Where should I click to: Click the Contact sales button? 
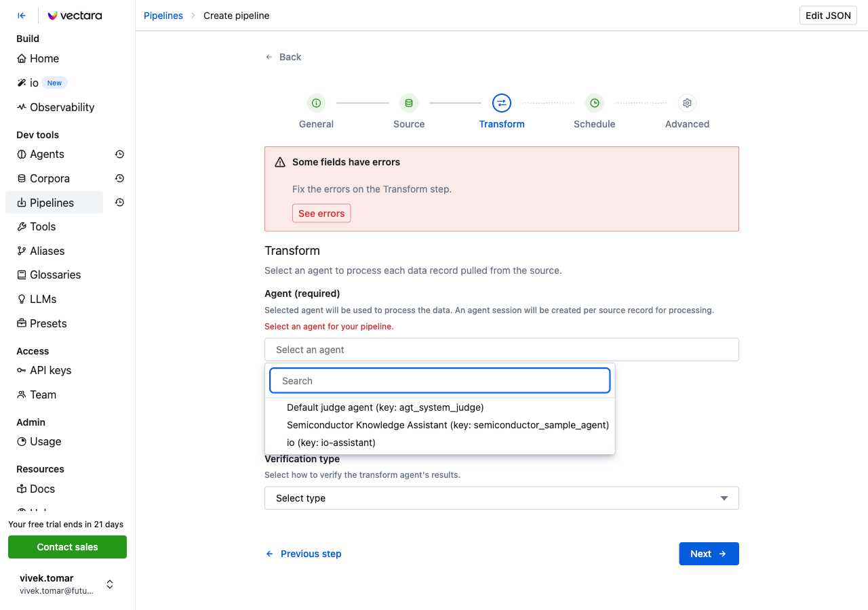(67, 547)
